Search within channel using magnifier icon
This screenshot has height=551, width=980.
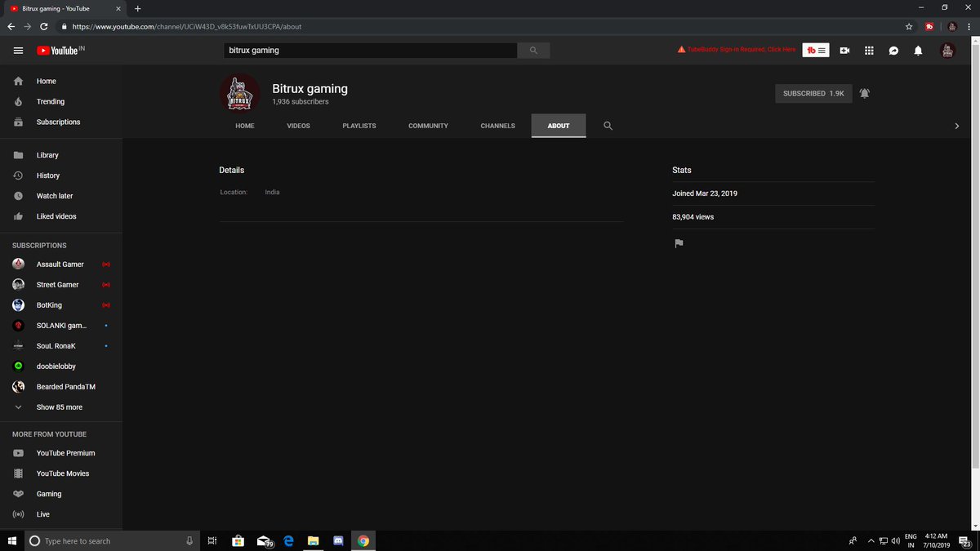coord(608,126)
